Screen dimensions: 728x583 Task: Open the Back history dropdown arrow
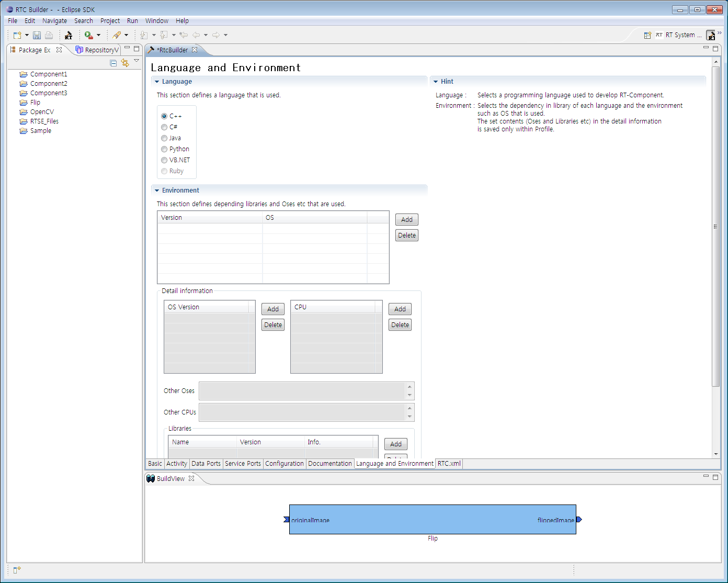pyautogui.click(x=206, y=35)
